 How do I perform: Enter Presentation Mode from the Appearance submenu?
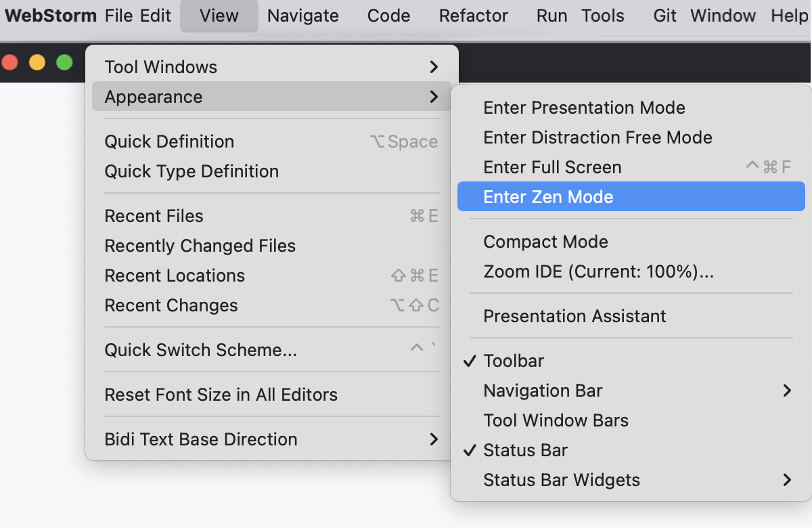583,108
